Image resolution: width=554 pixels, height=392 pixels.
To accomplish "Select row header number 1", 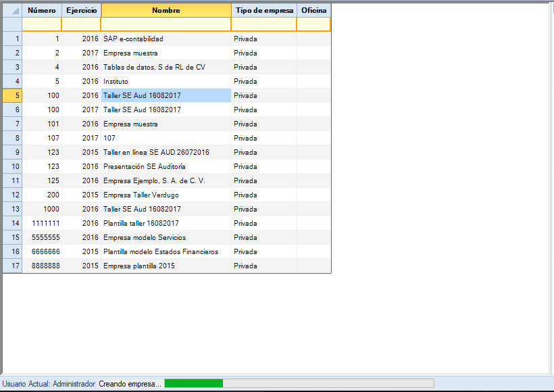I will click(12, 39).
